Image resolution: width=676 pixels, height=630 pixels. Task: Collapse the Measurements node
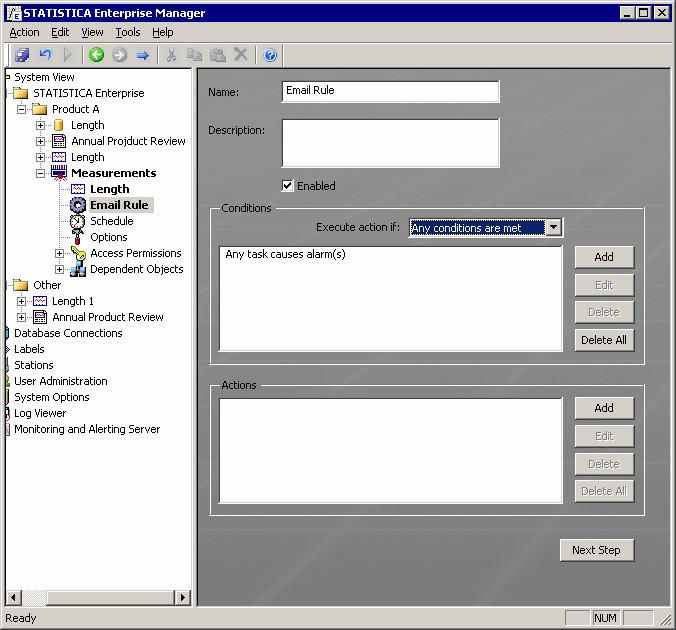coord(40,173)
